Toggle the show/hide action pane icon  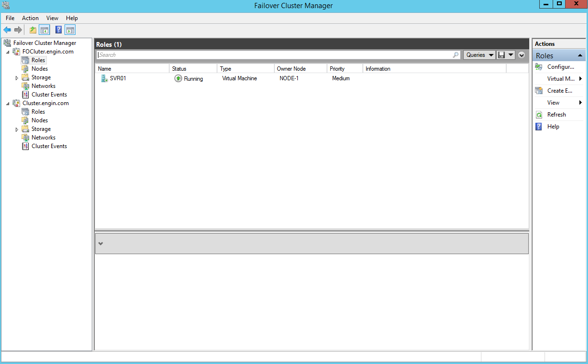70,30
